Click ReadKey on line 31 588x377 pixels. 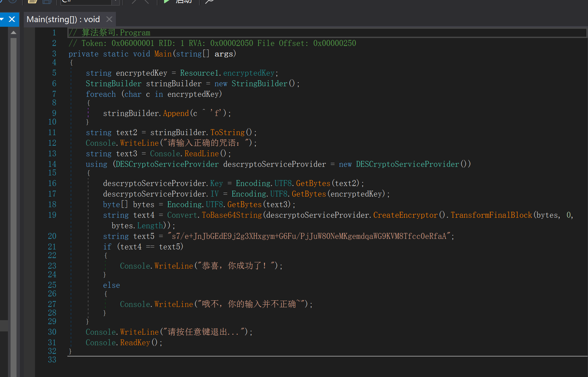coord(135,343)
